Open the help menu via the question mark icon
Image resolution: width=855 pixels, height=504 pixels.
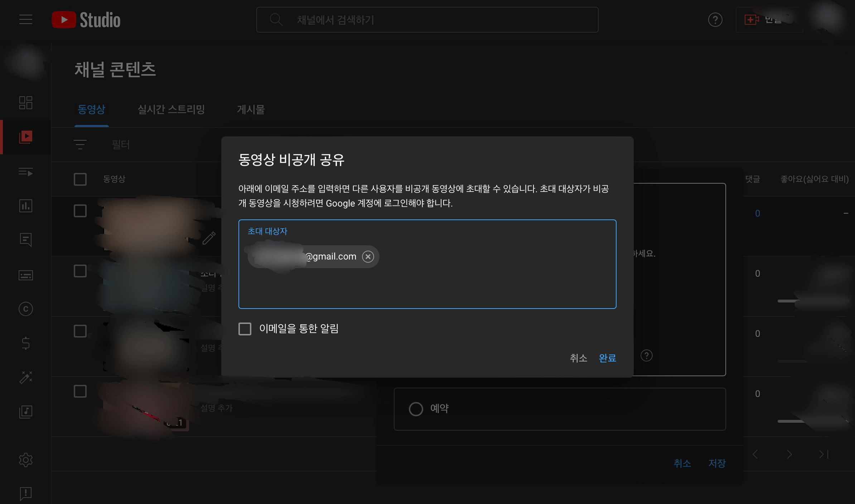point(715,20)
